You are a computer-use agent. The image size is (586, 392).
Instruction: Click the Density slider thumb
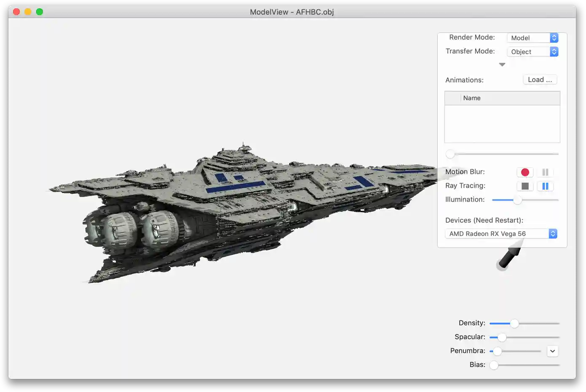514,323
